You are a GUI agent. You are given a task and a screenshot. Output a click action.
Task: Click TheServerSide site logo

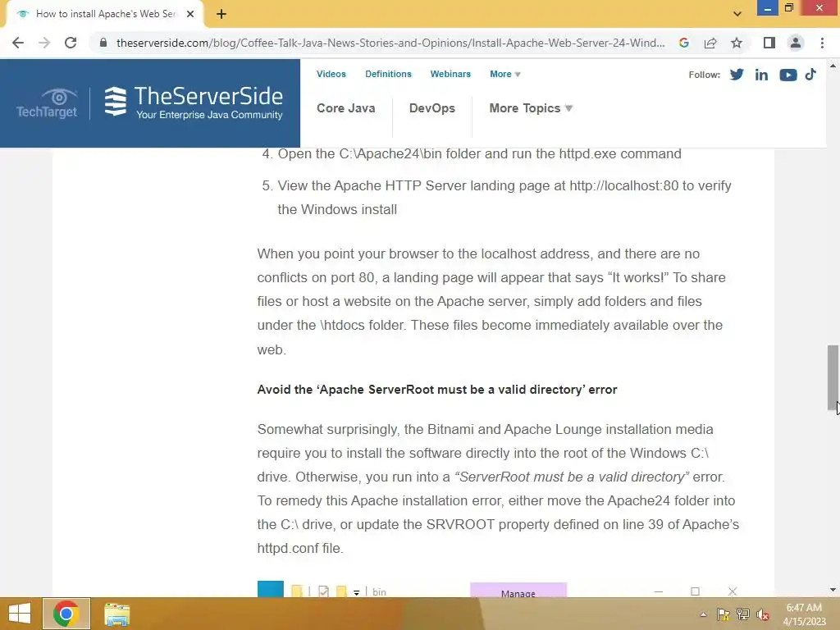point(193,103)
